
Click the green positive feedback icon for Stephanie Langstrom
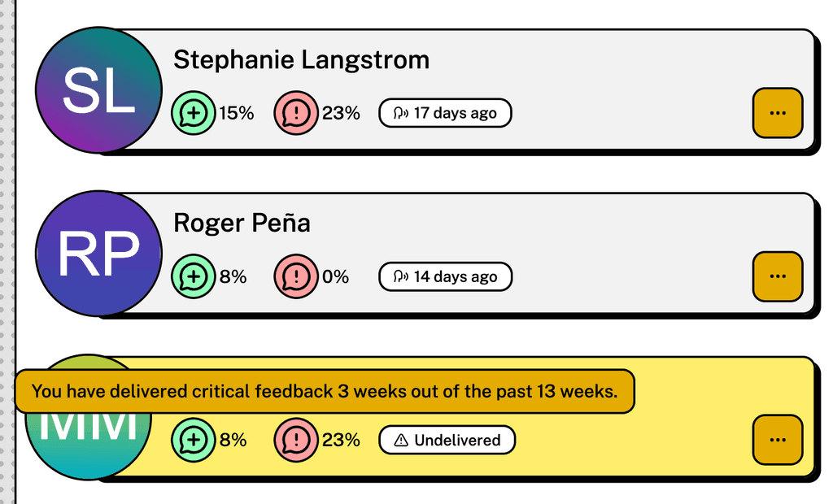tap(193, 113)
